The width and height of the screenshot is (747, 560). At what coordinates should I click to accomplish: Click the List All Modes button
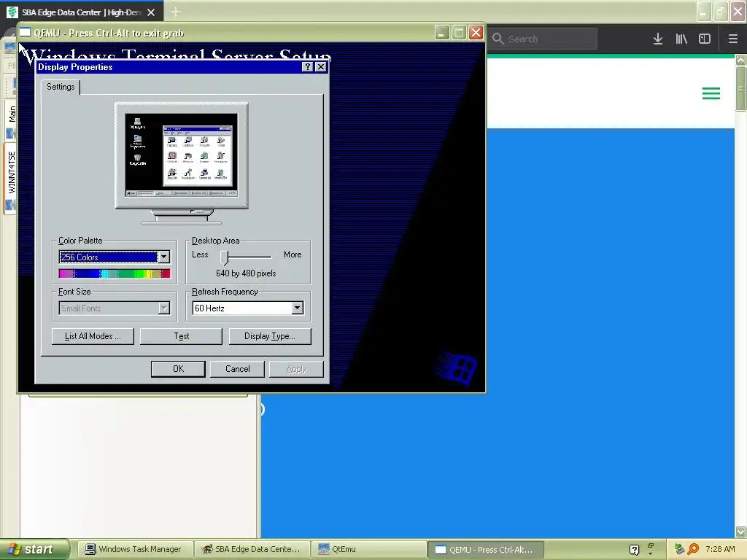click(x=93, y=336)
